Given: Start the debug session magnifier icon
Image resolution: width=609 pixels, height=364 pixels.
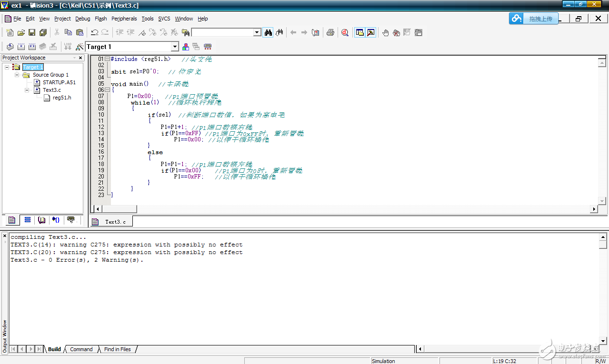Looking at the screenshot, I should tap(345, 32).
